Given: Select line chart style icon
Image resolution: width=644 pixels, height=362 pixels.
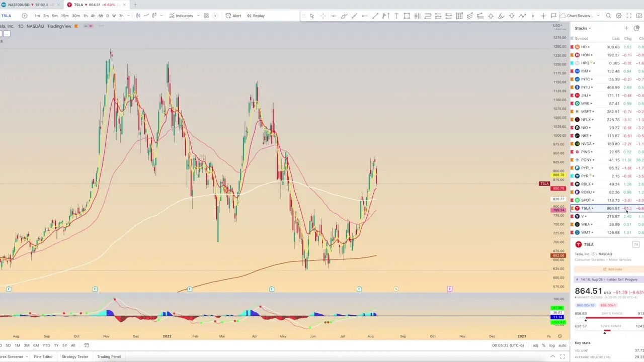Looking at the screenshot, I should (146, 16).
